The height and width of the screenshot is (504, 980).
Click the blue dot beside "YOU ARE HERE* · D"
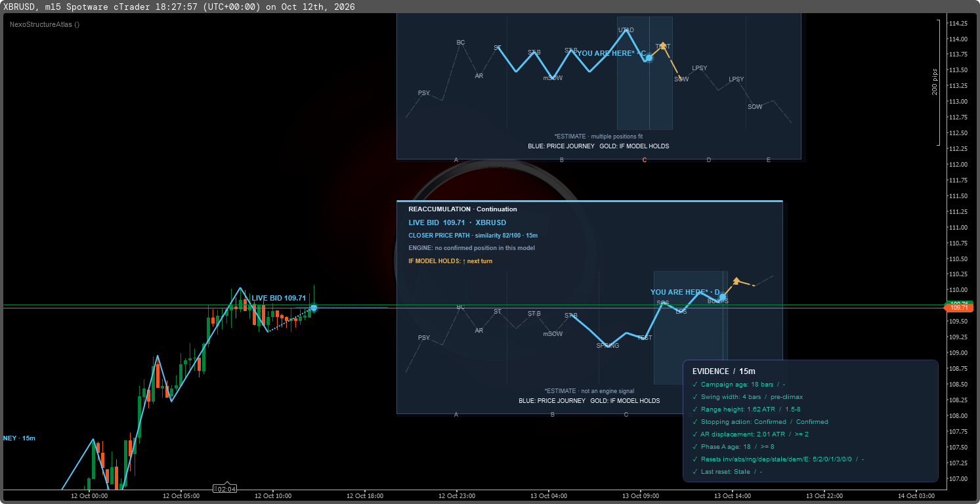[723, 297]
